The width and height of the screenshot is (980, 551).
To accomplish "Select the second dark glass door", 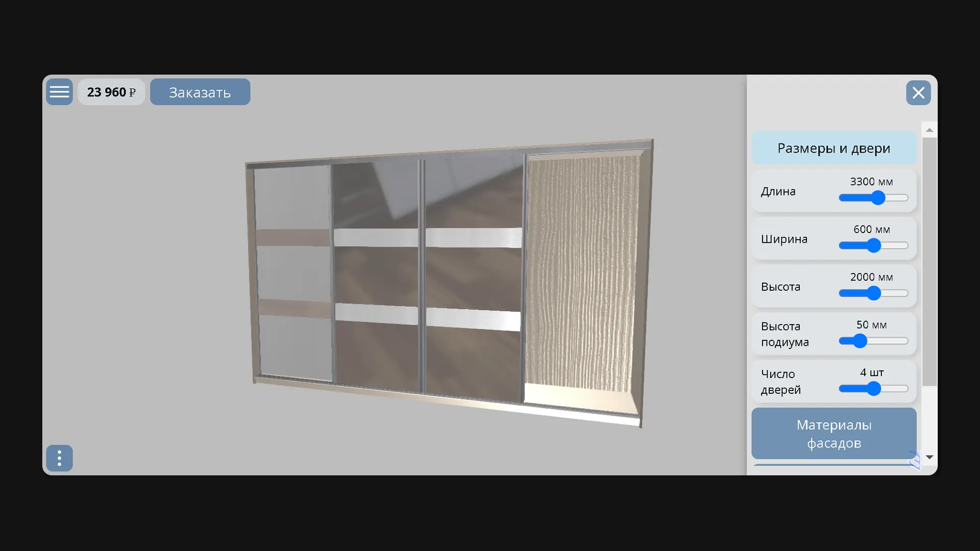I will (x=376, y=275).
